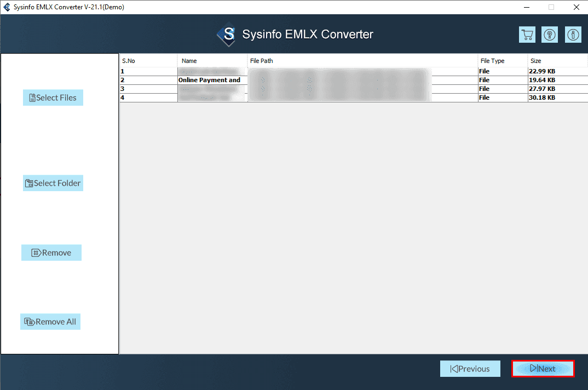Click the Remove button

(x=51, y=253)
